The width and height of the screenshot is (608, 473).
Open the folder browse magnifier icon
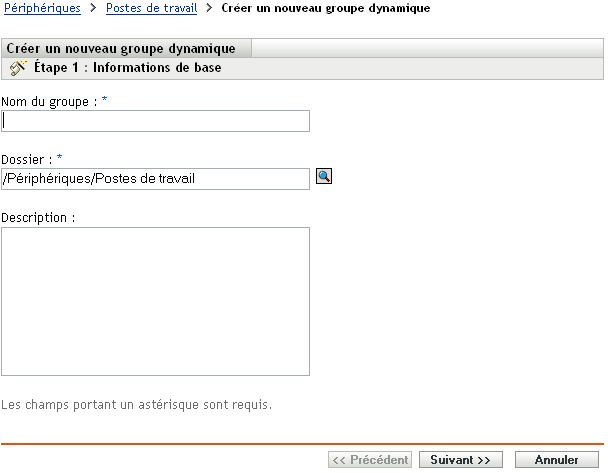pyautogui.click(x=324, y=177)
